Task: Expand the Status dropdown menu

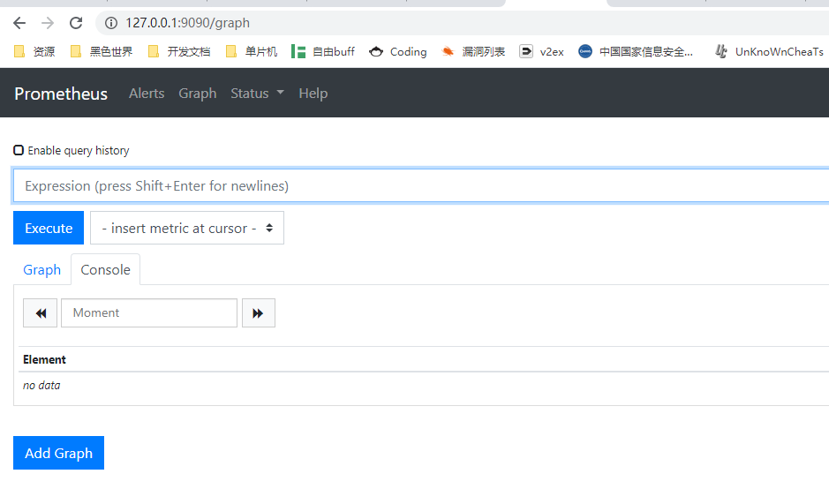Action: tap(257, 93)
